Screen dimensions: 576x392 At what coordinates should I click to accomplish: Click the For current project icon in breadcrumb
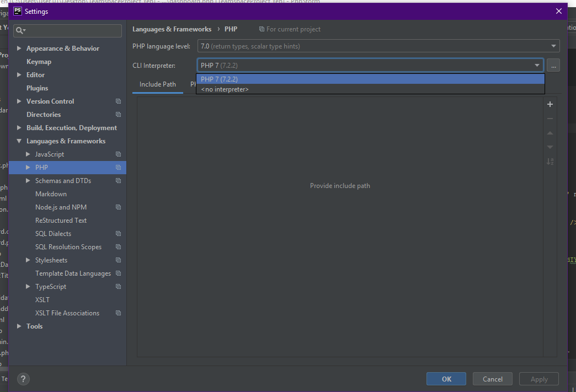(262, 29)
